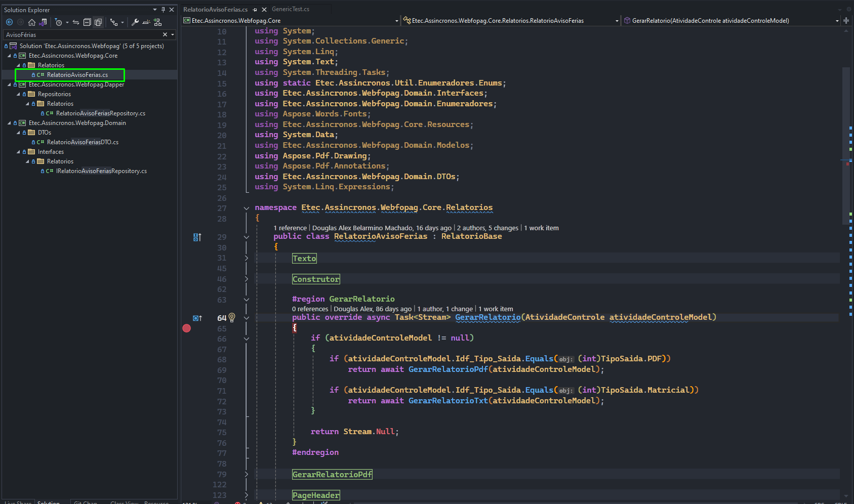Click the Preview Selected Items icon
Viewport: 854px width, 504px height.
146,22
